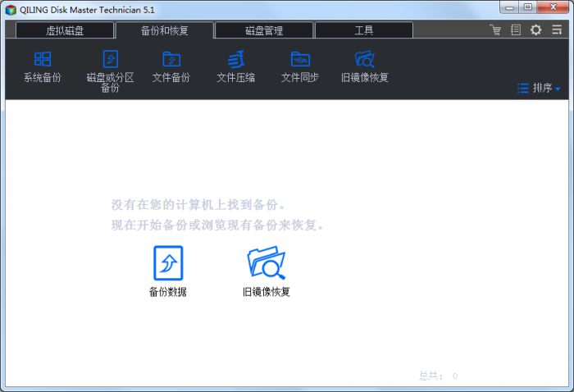
Task: Open the log list icon beside cart
Action: point(516,30)
